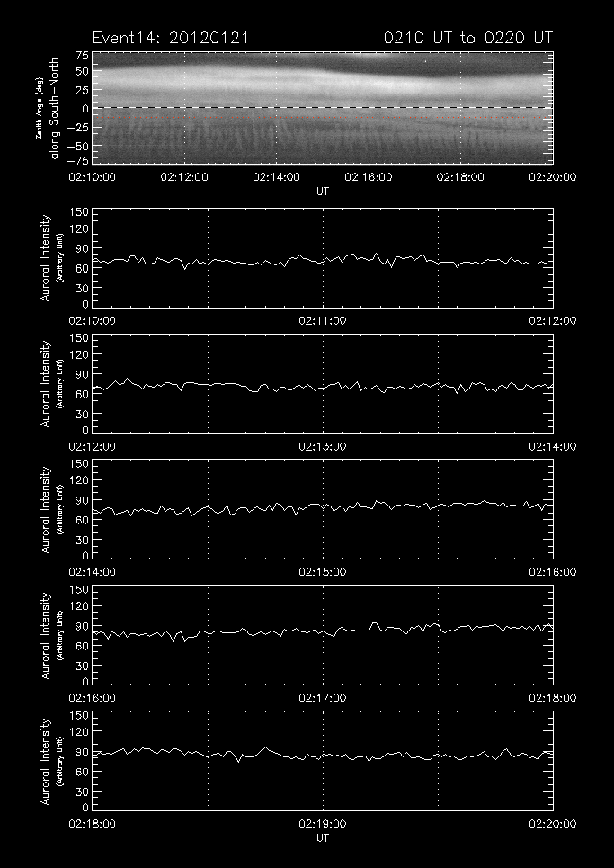Click the 'Event14: 20120121' title text
The width and height of the screenshot is (614, 868).
pyautogui.click(x=171, y=38)
